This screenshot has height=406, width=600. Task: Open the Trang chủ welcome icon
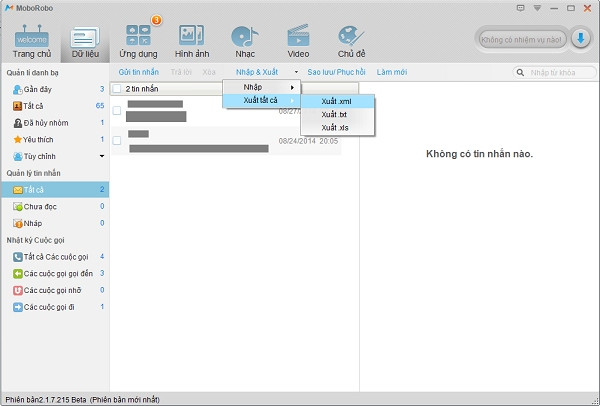click(x=32, y=36)
